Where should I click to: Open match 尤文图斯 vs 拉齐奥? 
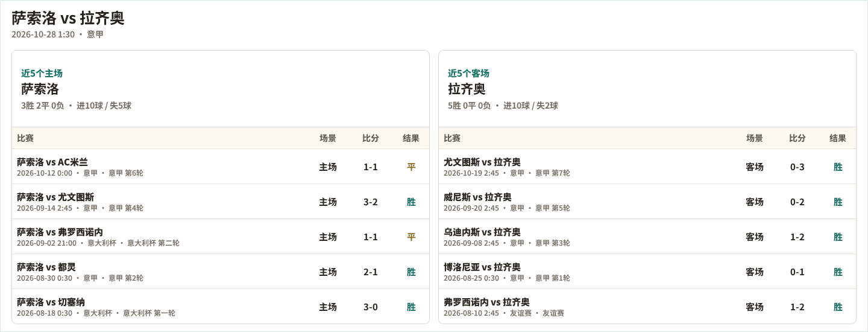click(x=482, y=162)
